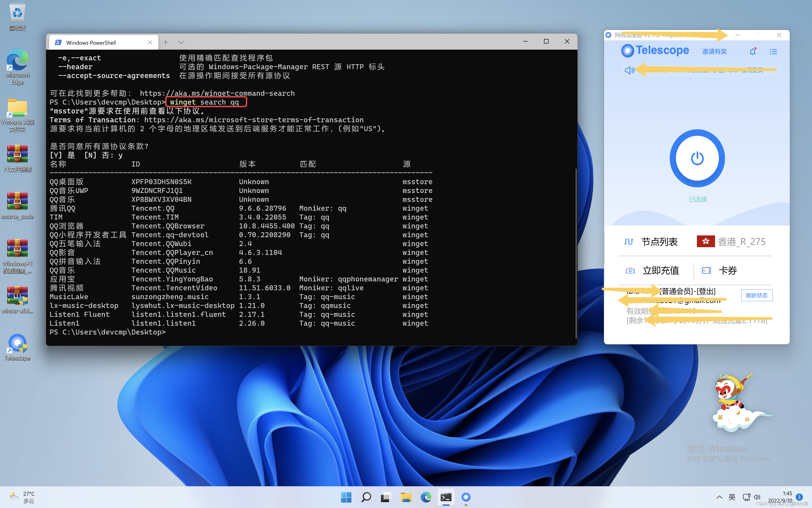Open weather widget showing 27°C

coord(22,497)
